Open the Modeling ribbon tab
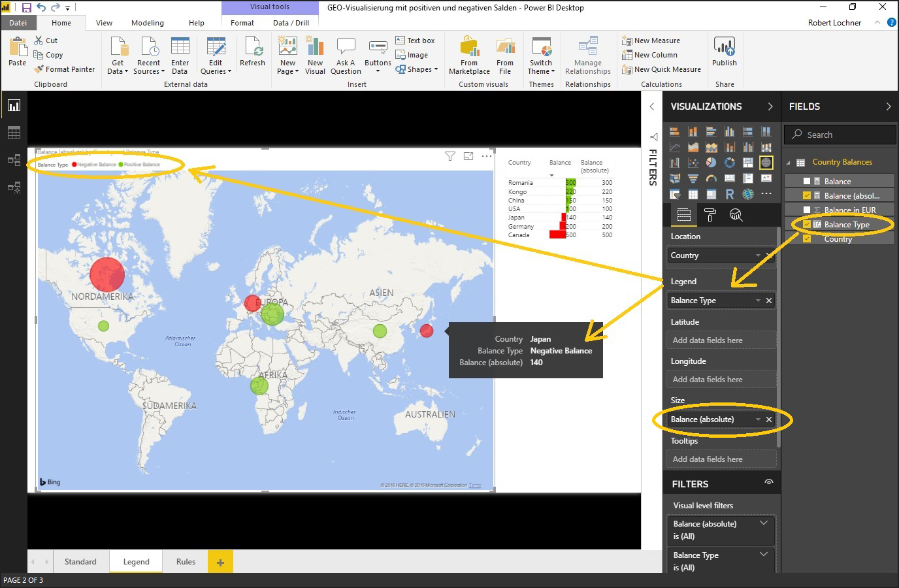This screenshot has width=899, height=588. [x=148, y=23]
